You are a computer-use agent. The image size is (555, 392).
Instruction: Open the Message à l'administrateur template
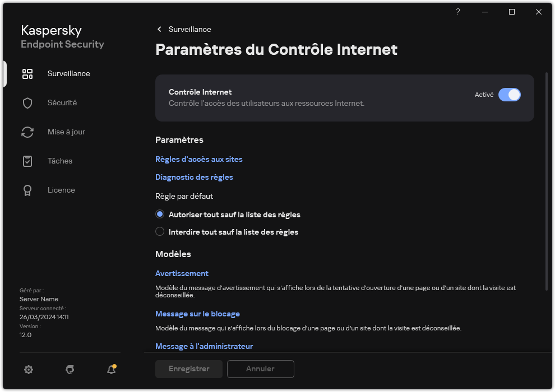(204, 346)
